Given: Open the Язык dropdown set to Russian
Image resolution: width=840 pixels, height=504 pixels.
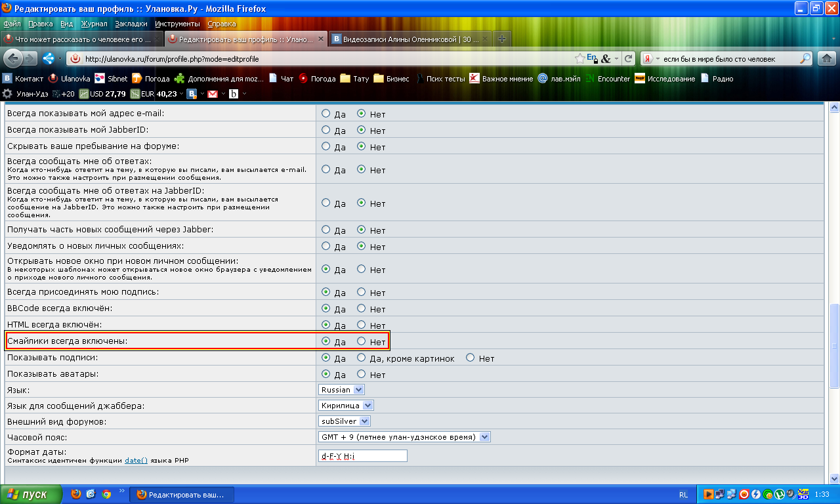Looking at the screenshot, I should click(x=341, y=390).
